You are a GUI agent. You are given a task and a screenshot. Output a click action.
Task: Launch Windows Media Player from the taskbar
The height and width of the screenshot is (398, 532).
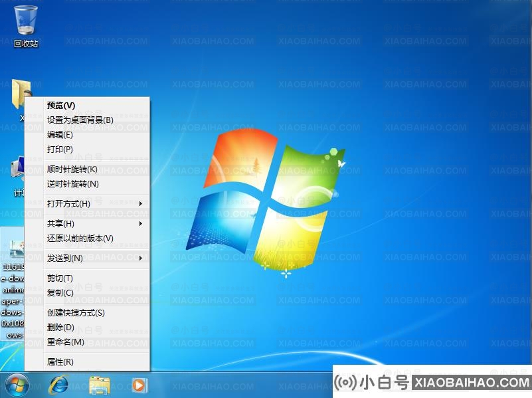coord(139,386)
